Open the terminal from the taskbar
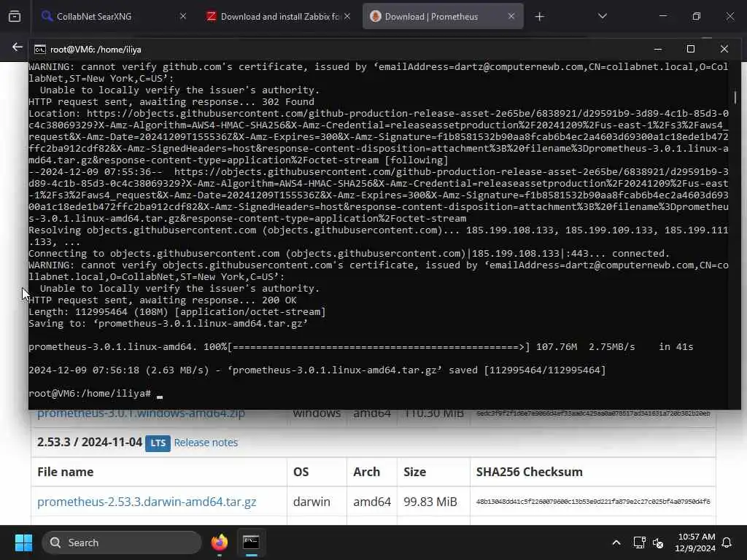The image size is (747, 560). pyautogui.click(x=251, y=542)
